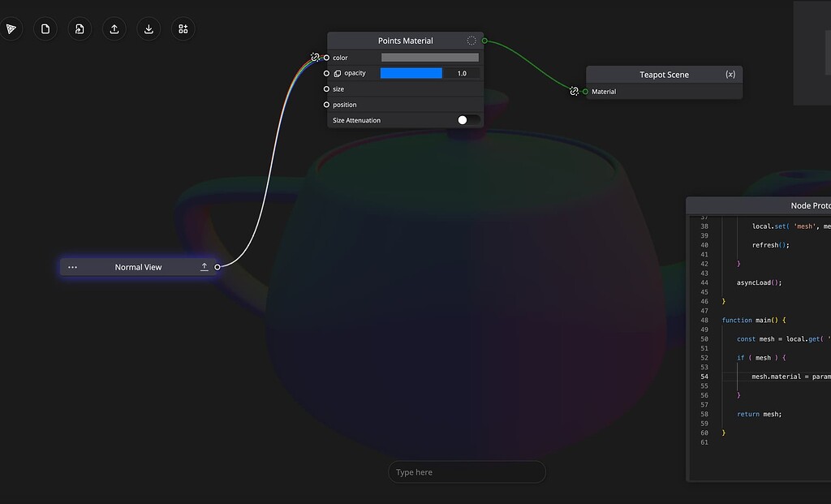The width and height of the screenshot is (831, 504).
Task: Click the upload icon on the Normal View node
Action: point(205,266)
